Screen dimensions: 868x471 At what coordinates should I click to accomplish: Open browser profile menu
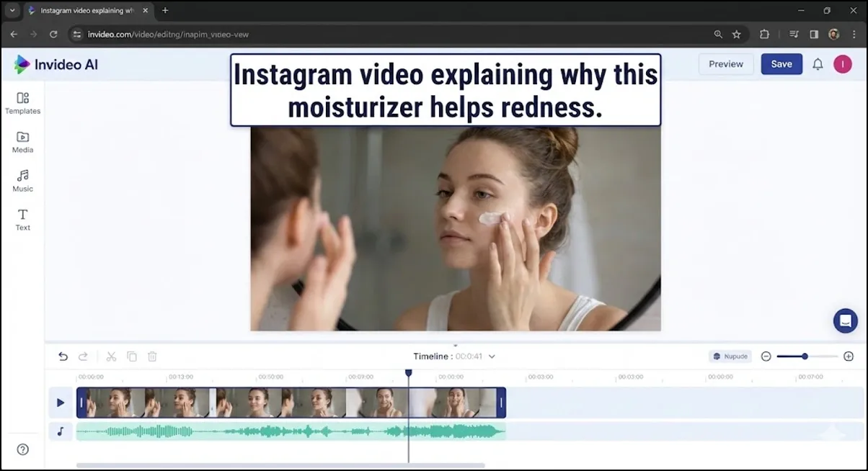point(833,34)
